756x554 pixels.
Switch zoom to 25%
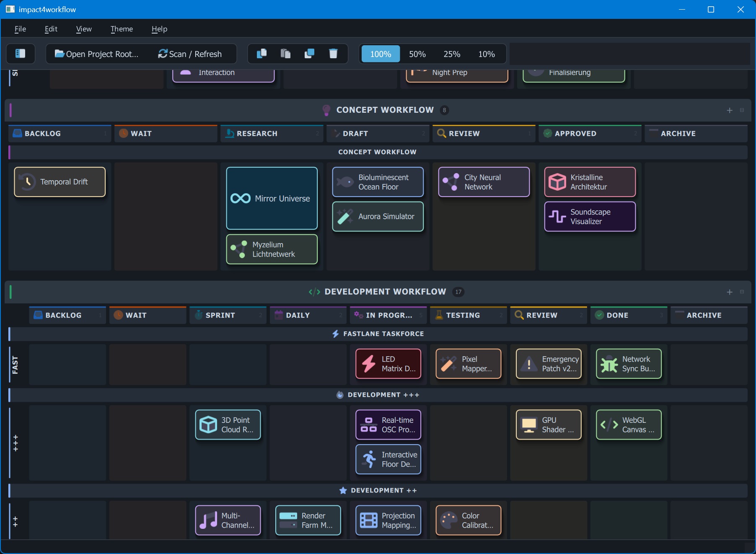point(452,54)
